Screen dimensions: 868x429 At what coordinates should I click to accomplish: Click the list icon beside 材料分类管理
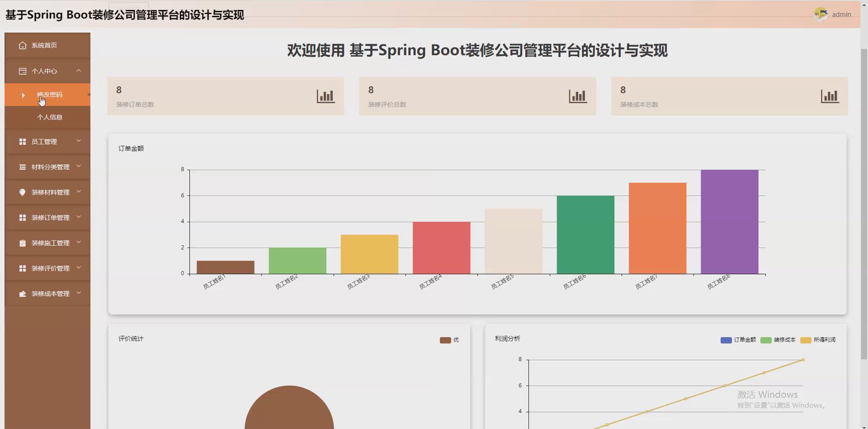(x=22, y=167)
